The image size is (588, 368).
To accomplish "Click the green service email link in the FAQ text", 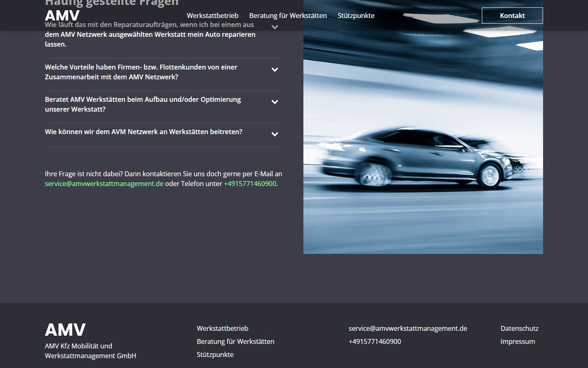I will tap(104, 184).
